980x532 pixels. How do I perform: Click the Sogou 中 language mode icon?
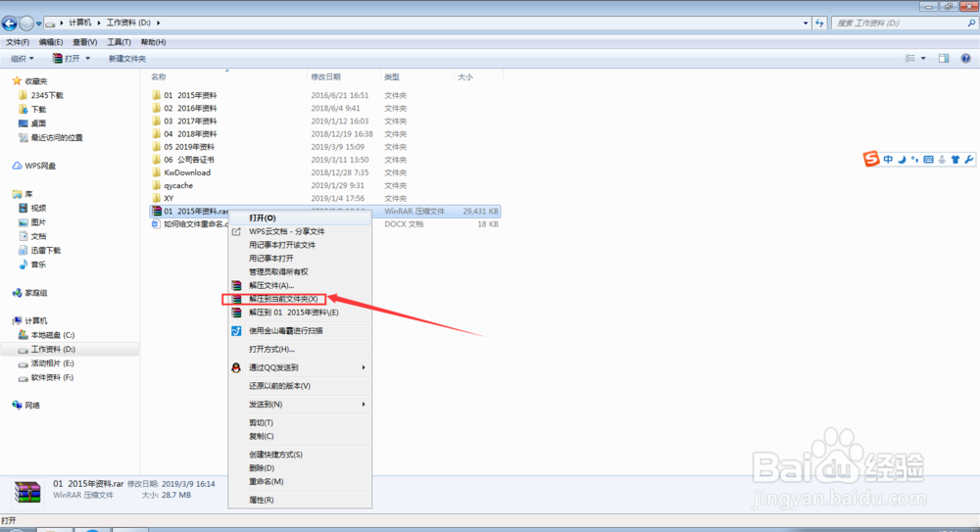click(x=888, y=160)
